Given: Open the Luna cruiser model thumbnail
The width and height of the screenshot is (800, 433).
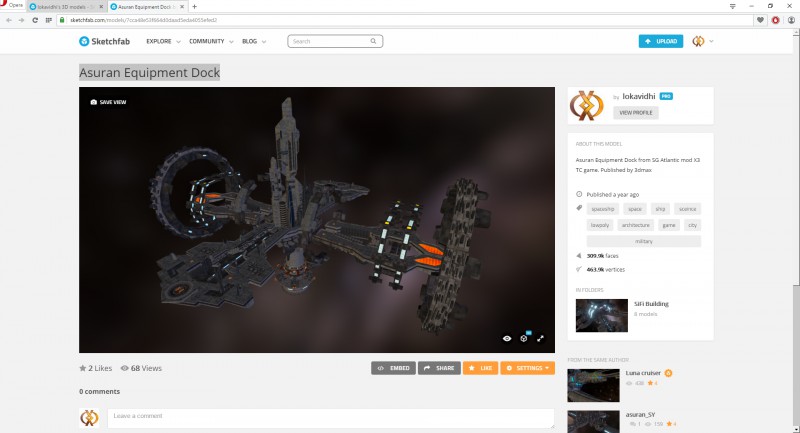Looking at the screenshot, I should [593, 385].
